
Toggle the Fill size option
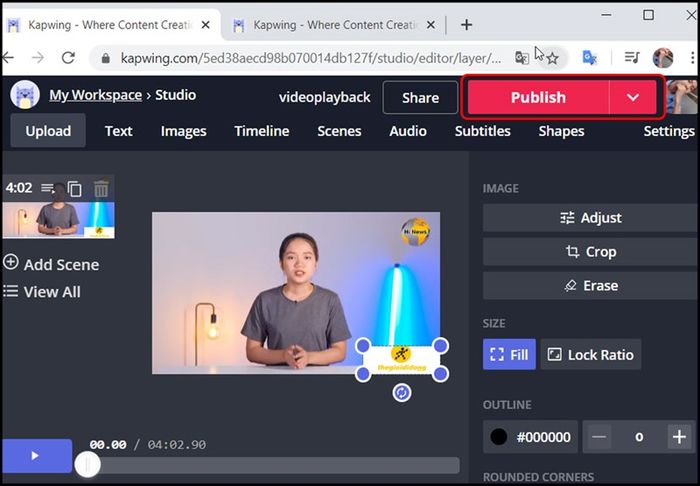coord(509,354)
